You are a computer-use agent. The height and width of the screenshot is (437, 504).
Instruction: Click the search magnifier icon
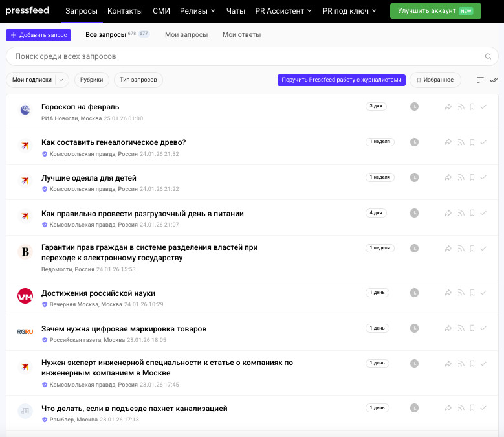pos(488,57)
